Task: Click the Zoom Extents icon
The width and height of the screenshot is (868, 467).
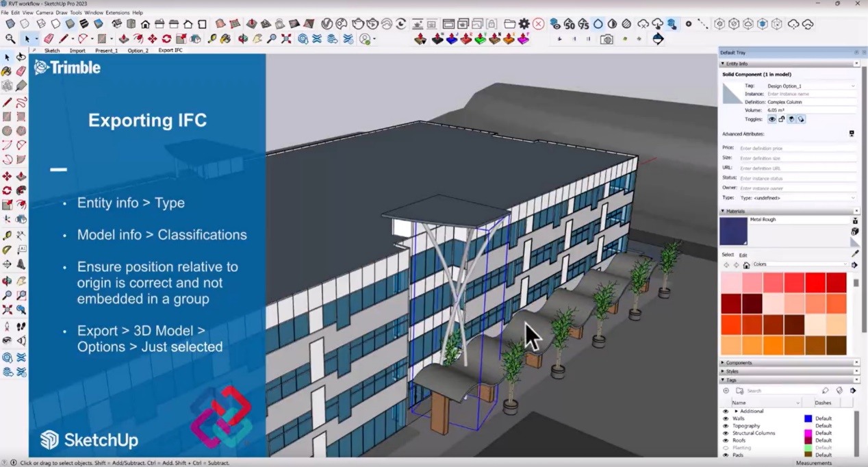Action: click(286, 39)
